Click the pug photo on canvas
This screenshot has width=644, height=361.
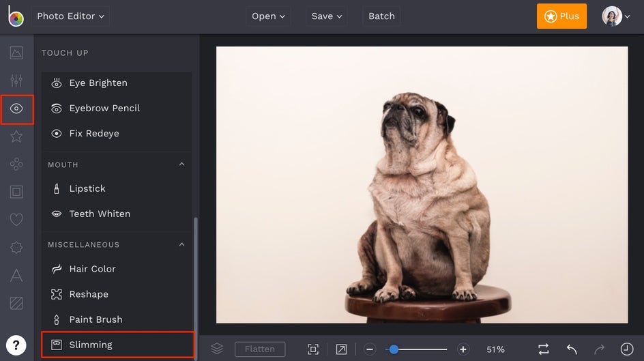422,184
